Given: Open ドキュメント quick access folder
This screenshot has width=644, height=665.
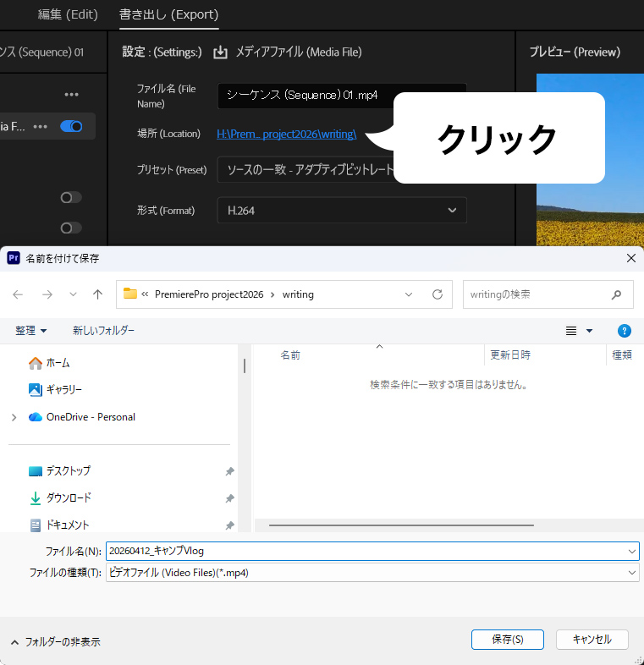Looking at the screenshot, I should point(68,525).
